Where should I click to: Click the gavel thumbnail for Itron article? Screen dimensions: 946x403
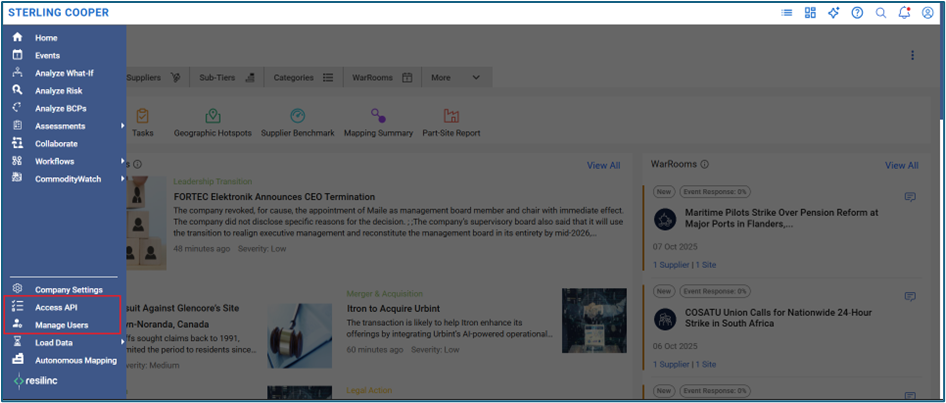[299, 335]
